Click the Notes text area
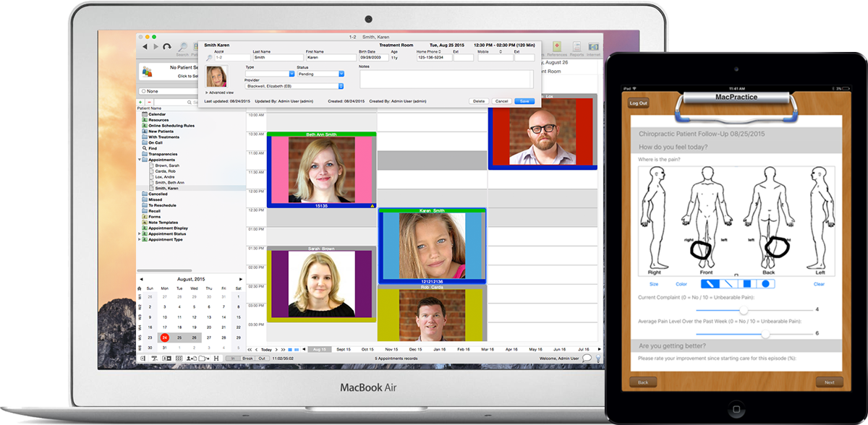The width and height of the screenshot is (868, 425). (x=446, y=80)
